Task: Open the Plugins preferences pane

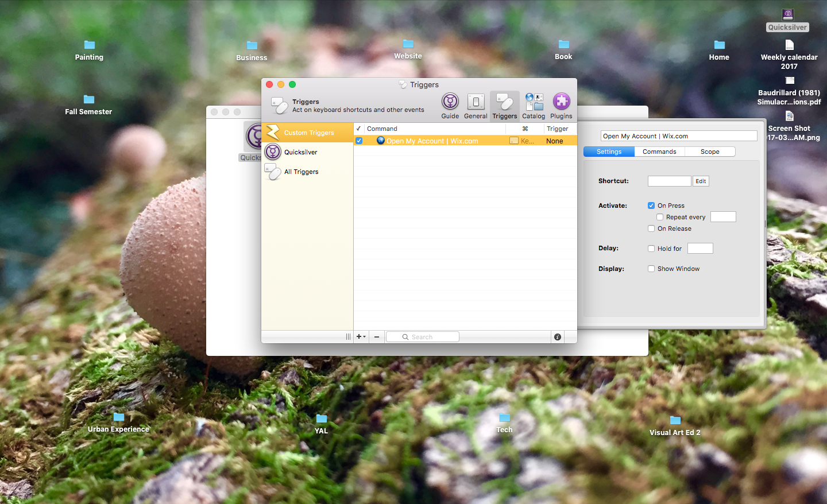Action: [x=561, y=106]
